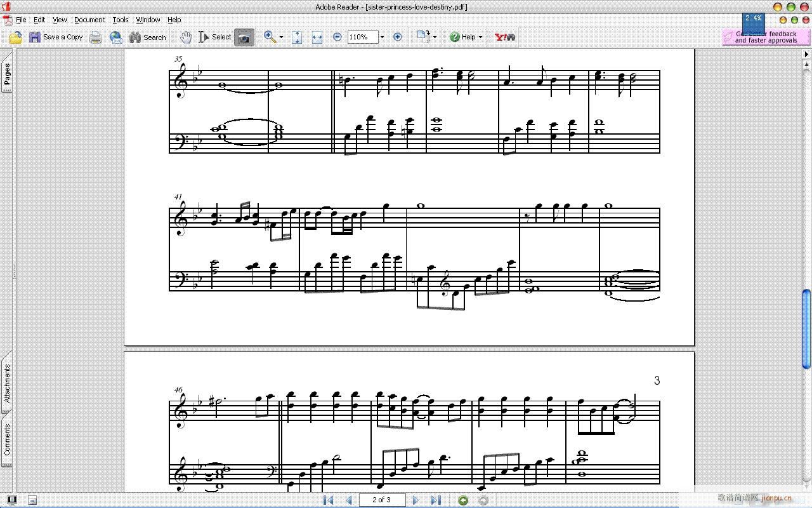Screen dimensions: 812x508
Task: Go to the previous page
Action: click(x=348, y=500)
